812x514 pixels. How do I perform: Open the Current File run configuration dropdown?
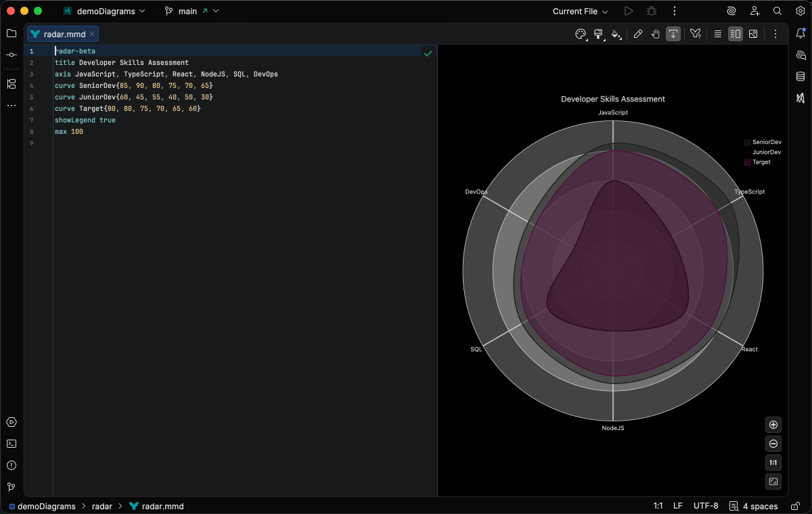point(579,11)
